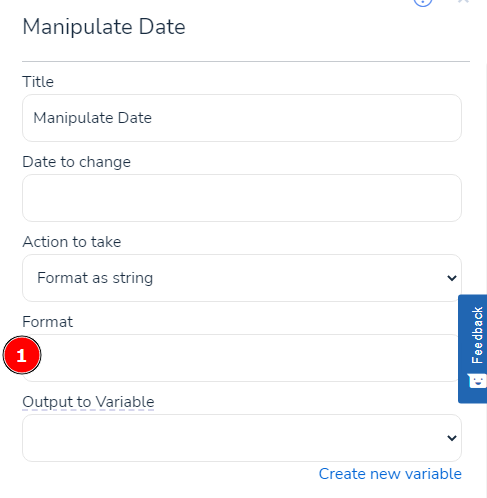Open the Format as string dropdown
Screen dimensions: 487x498
click(242, 278)
